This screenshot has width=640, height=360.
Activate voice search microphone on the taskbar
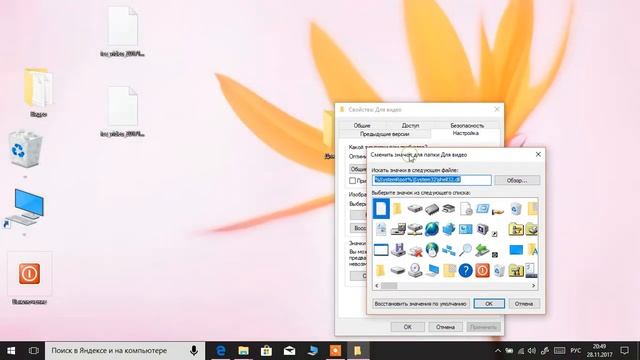[194, 351]
